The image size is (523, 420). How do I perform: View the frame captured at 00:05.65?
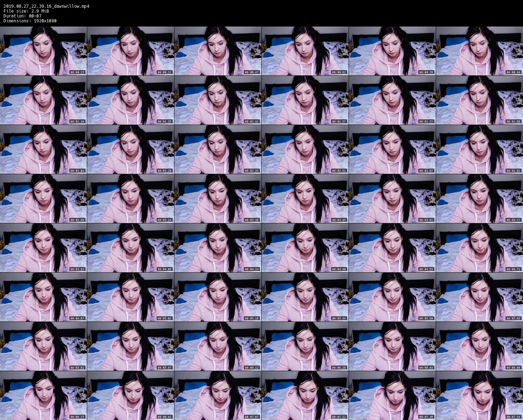point(479,297)
